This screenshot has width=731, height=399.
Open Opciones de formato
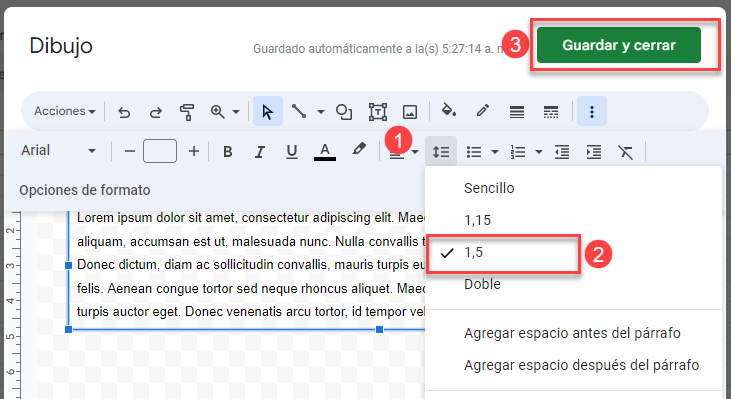[x=85, y=190]
